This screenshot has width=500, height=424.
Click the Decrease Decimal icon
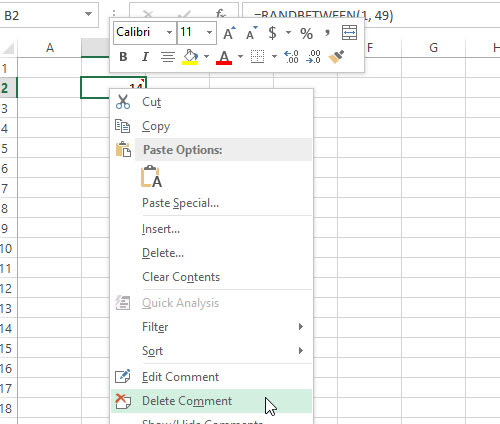point(313,57)
